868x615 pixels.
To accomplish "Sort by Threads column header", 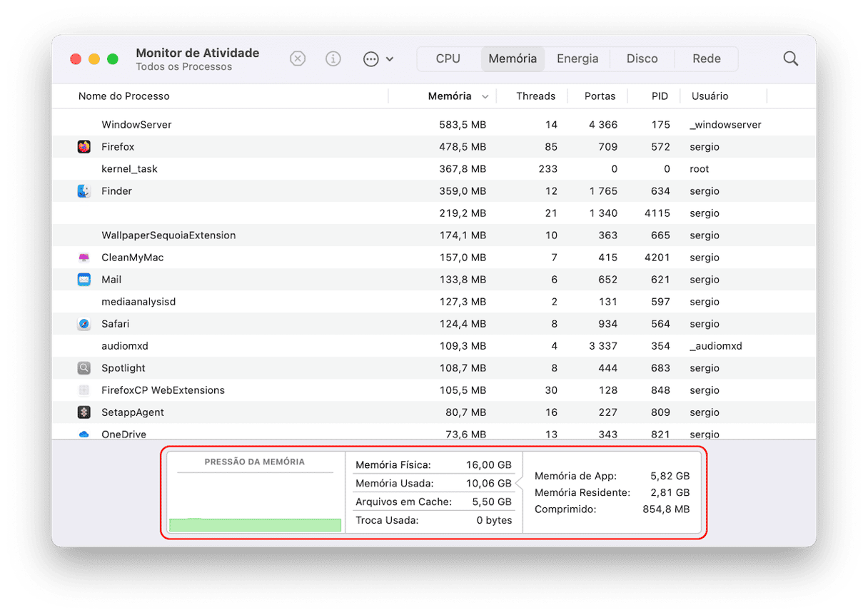I will point(535,96).
